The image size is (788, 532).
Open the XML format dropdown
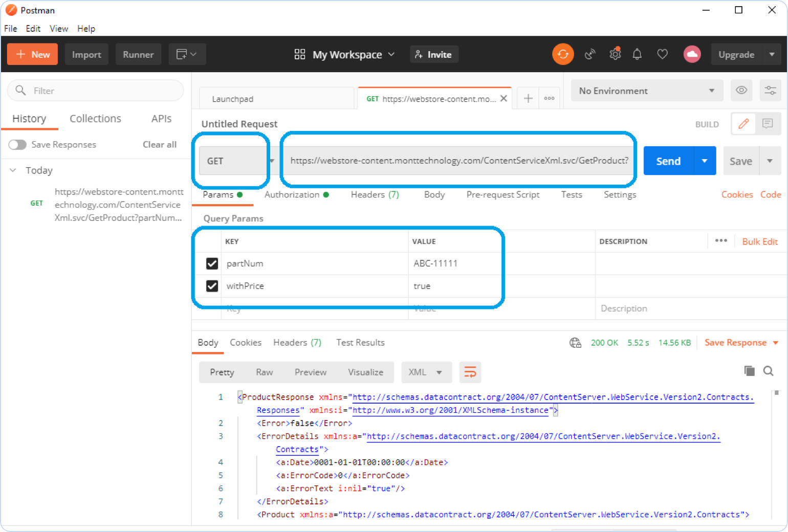coord(426,372)
